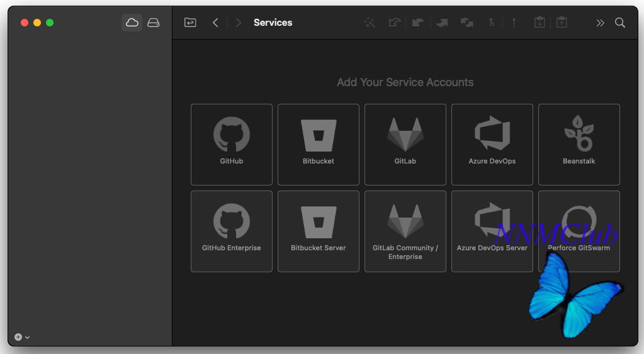The height and width of the screenshot is (354, 644).
Task: Click the Push toolbar icon
Action: click(442, 23)
